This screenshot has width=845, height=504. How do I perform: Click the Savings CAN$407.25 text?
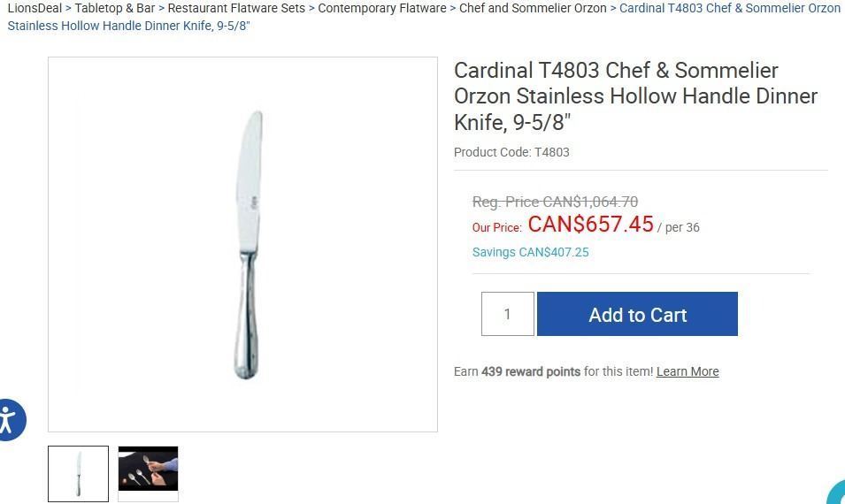click(x=530, y=252)
